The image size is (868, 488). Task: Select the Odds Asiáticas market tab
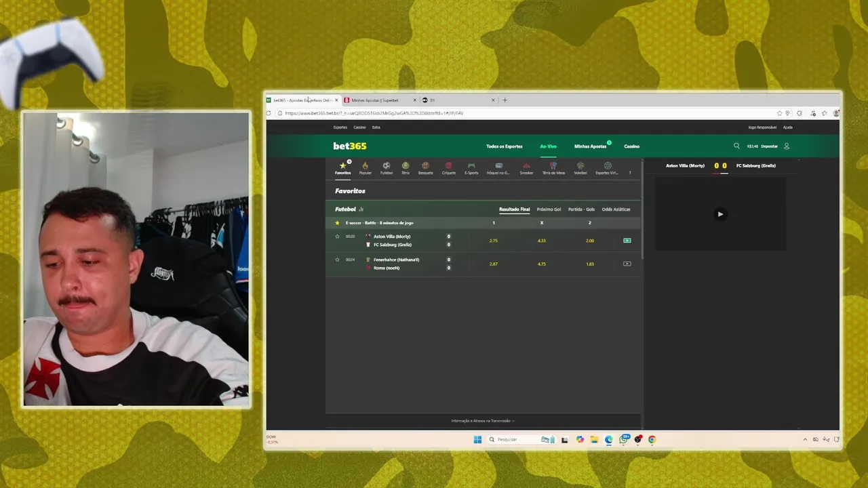point(616,209)
